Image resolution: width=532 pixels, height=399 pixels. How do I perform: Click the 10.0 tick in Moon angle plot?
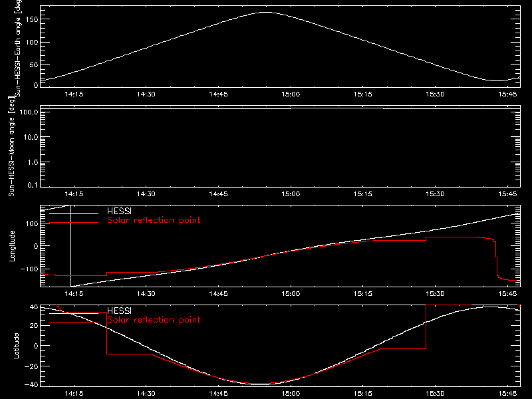click(x=31, y=137)
